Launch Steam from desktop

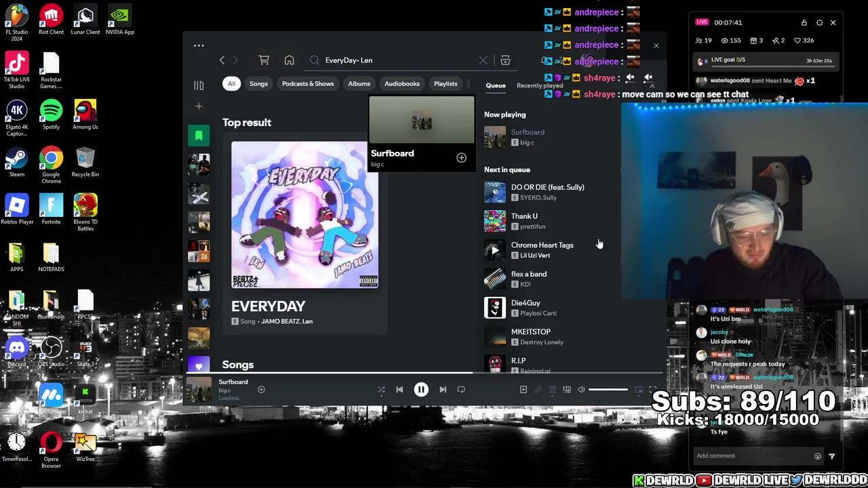click(17, 163)
